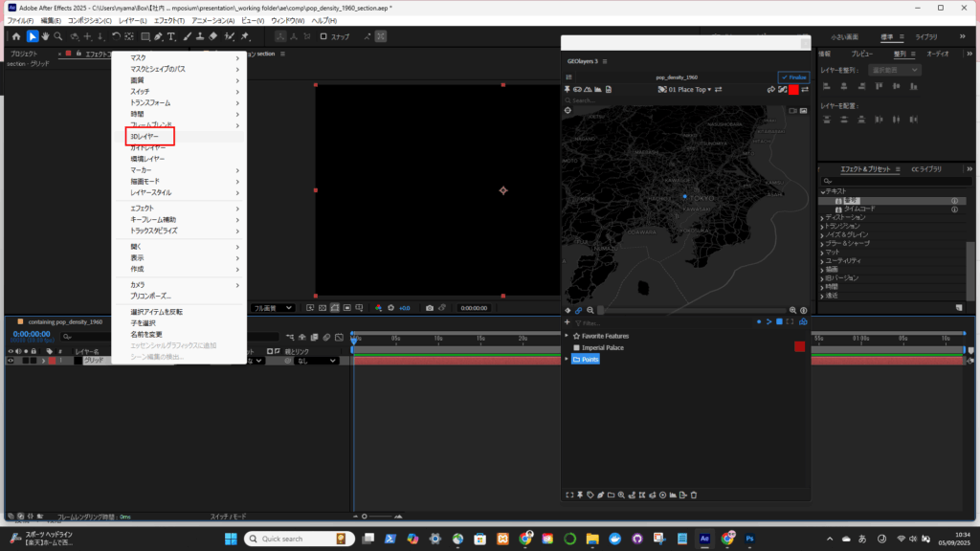Screen dimensions: 980x551
Task: Expand the Points folder in GEOlayers
Action: (567, 359)
